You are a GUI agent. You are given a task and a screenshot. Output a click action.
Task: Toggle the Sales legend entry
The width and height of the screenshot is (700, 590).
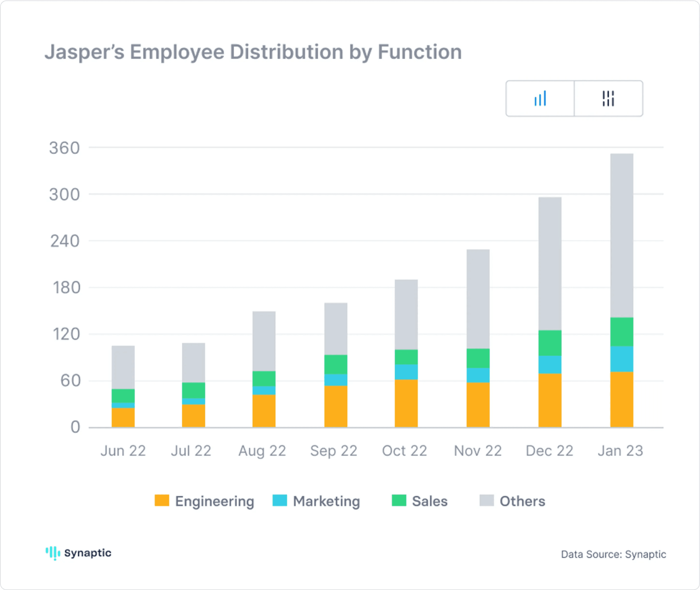[x=429, y=501]
